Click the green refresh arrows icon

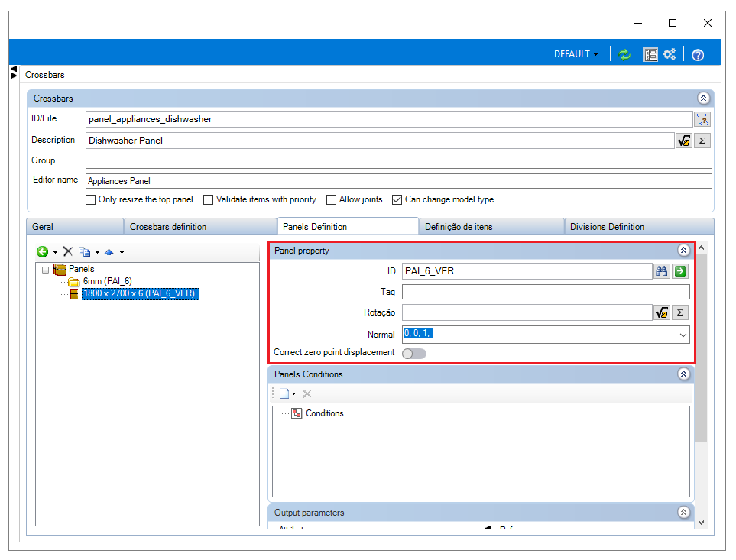(624, 54)
